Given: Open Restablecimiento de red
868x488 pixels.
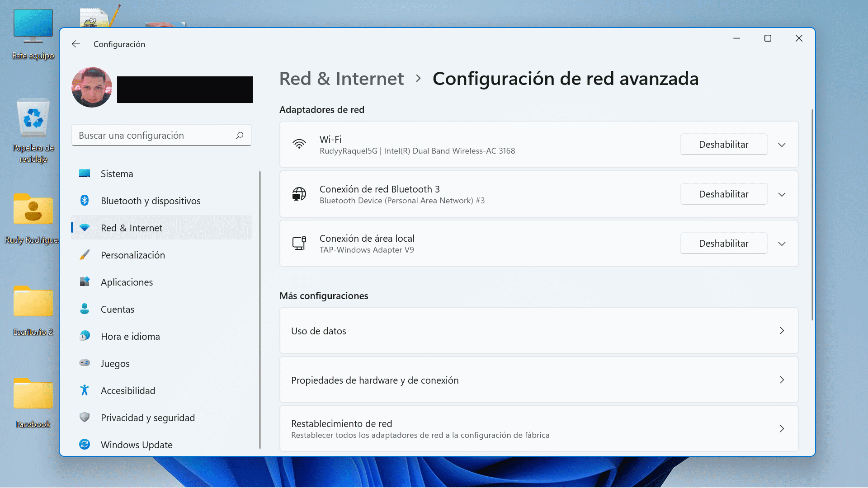Looking at the screenshot, I should tap(539, 429).
